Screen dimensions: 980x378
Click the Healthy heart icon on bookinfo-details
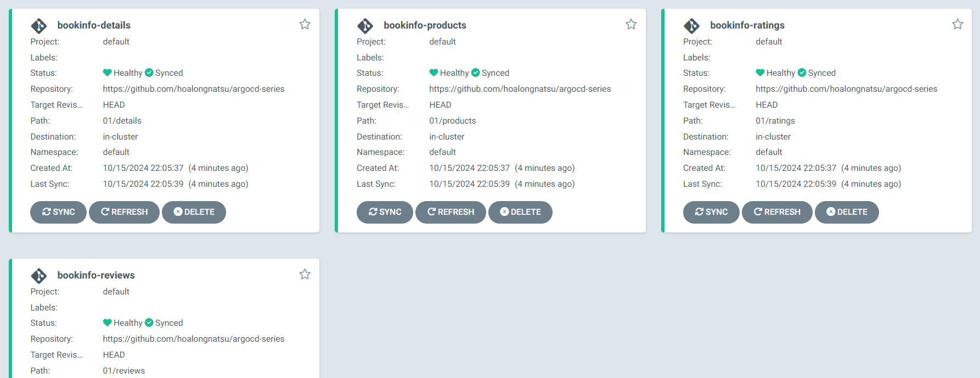108,73
